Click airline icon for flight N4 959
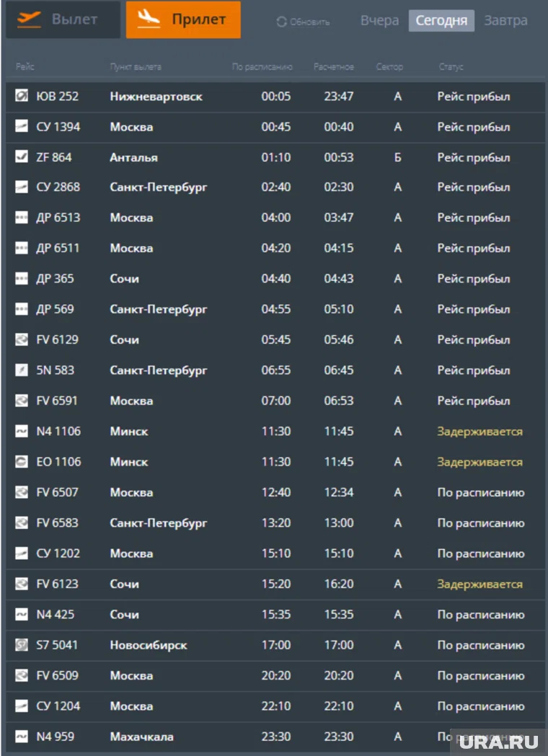The height and width of the screenshot is (756, 548). tap(22, 737)
